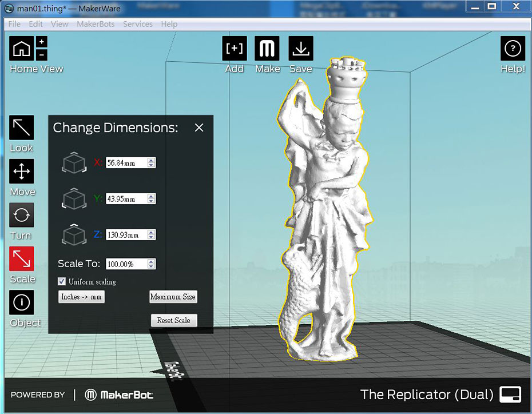Select the Turn rotate tool
Image resolution: width=532 pixels, height=414 pixels.
click(21, 215)
